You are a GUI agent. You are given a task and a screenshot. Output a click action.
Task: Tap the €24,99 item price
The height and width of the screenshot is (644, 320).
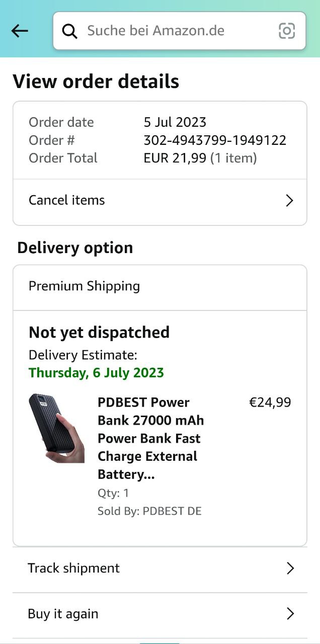pos(270,403)
